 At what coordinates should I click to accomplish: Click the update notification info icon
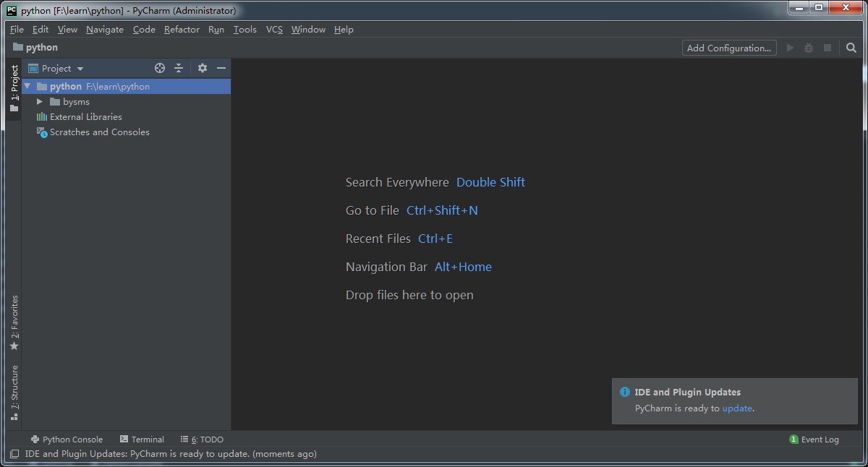pos(625,392)
